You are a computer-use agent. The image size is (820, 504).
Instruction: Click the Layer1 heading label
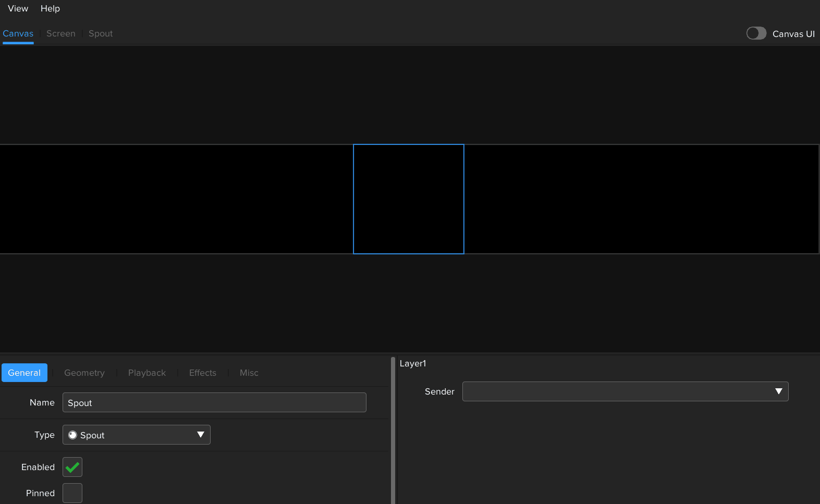pyautogui.click(x=413, y=363)
